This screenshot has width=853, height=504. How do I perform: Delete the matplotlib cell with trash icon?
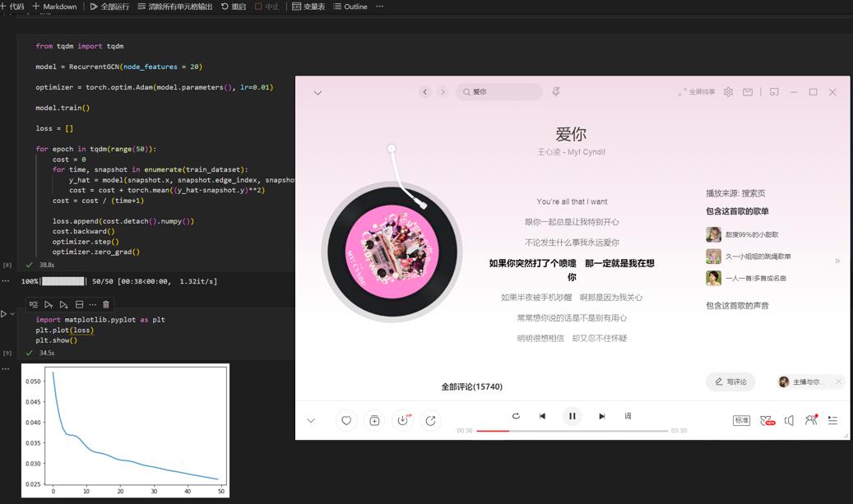click(x=106, y=304)
